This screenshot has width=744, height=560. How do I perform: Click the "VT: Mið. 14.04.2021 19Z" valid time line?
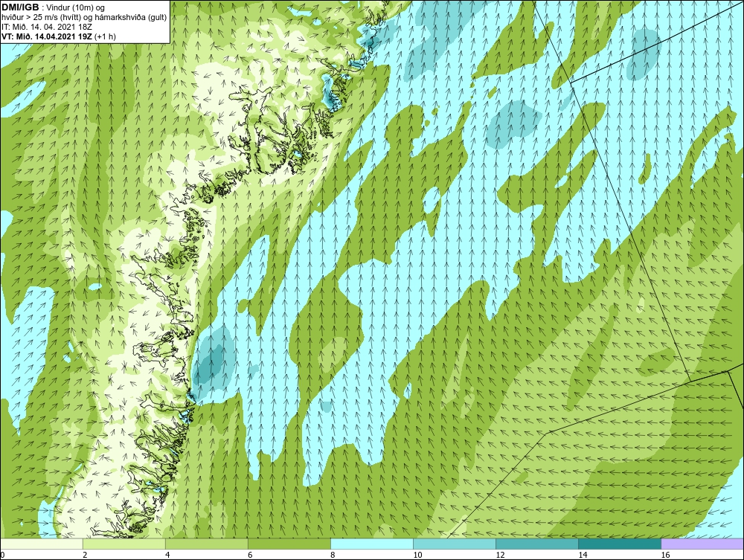(59, 36)
